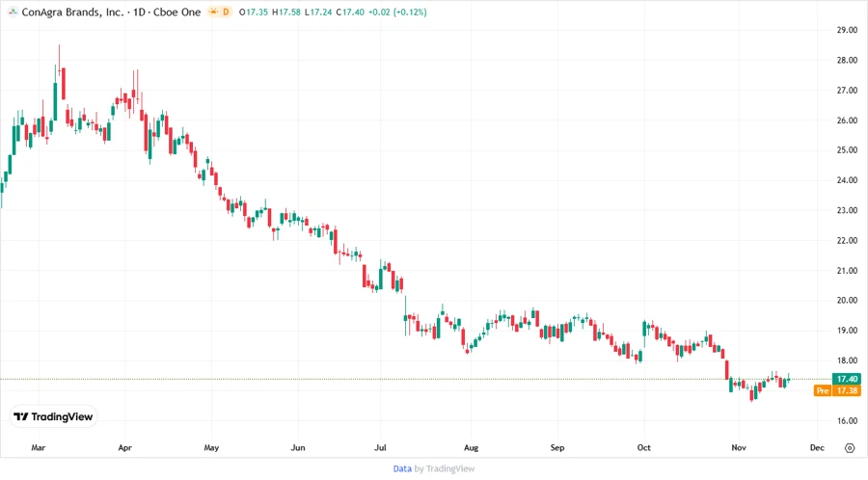Click the change value +0.02 (+0.12%)

click(397, 13)
